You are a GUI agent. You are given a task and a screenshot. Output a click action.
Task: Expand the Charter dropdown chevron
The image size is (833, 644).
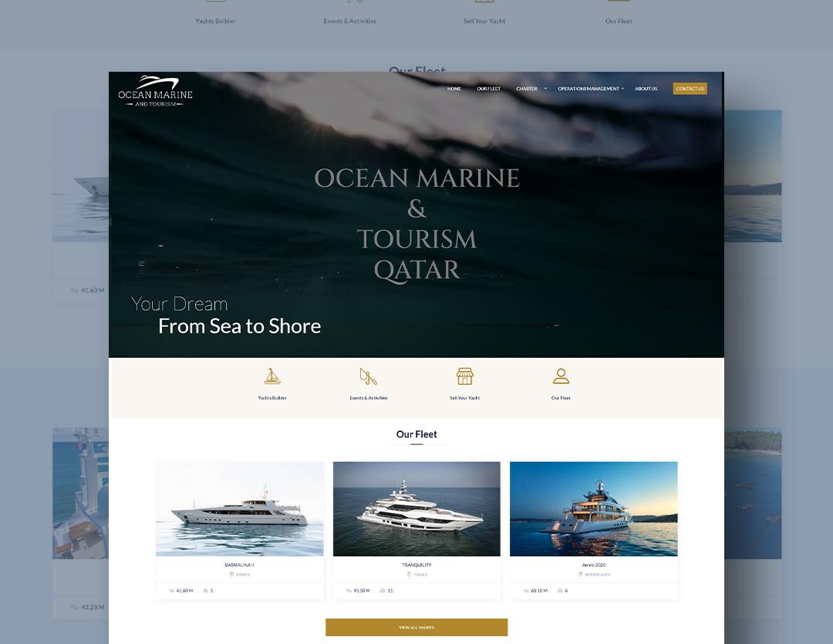pos(545,89)
